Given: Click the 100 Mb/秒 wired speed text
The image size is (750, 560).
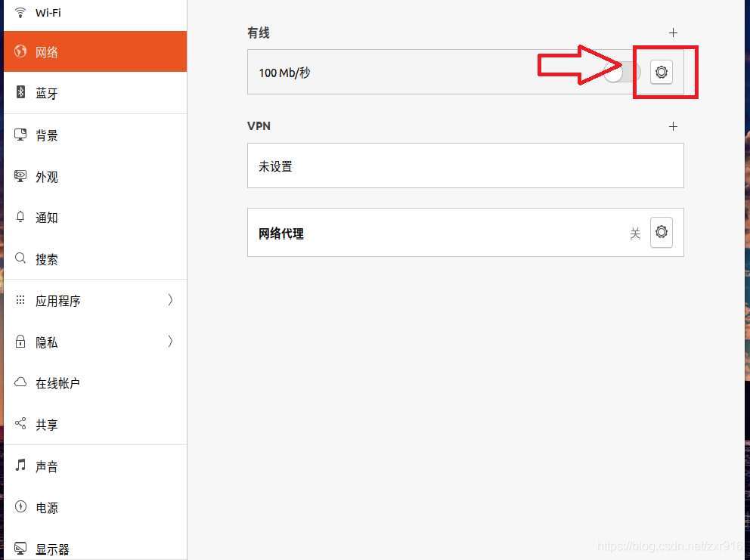Looking at the screenshot, I should 284,73.
